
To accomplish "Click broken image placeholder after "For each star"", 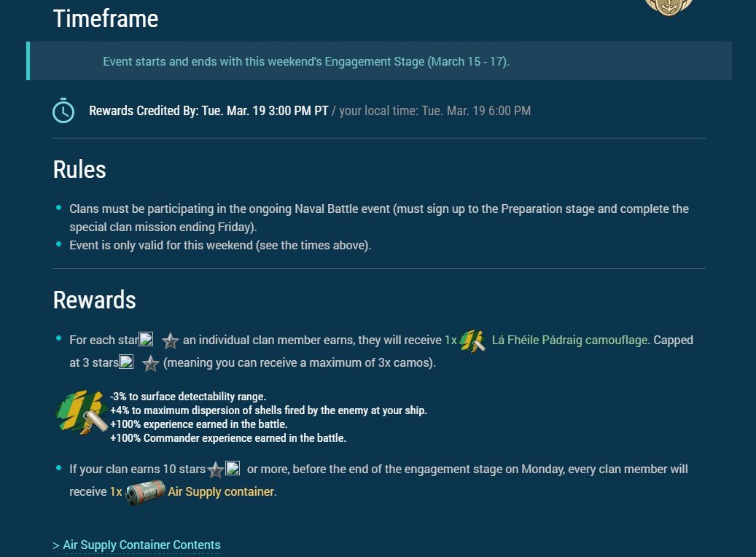I will click(147, 339).
